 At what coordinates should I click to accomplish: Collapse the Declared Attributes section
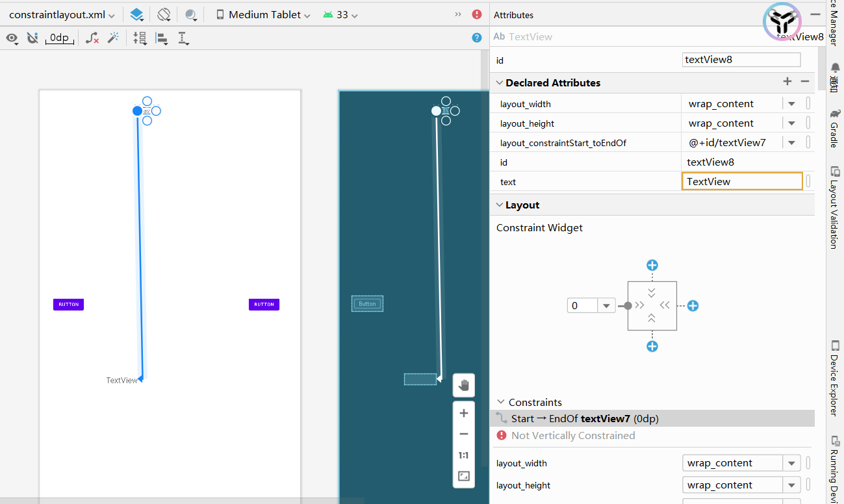click(x=500, y=82)
